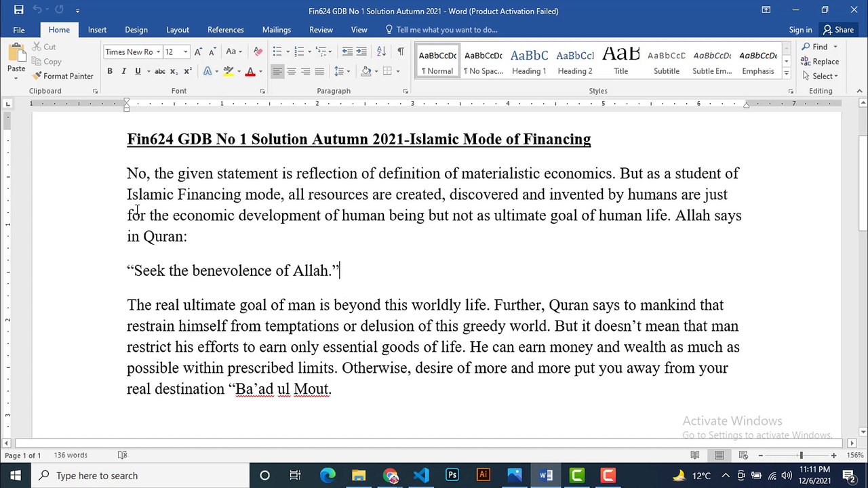Click the Replace button
Image resolution: width=868 pixels, height=488 pixels.
coord(821,62)
